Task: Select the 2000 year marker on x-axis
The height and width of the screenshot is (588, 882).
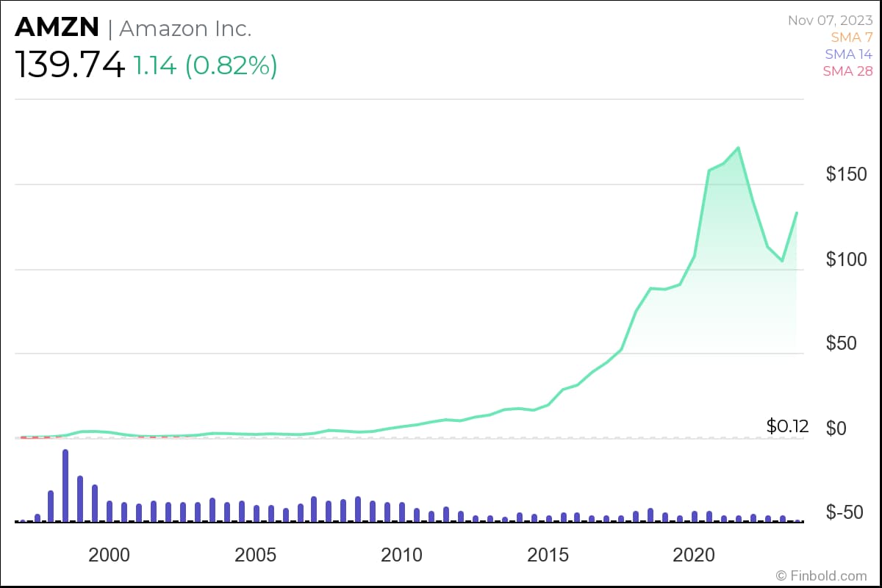Action: [x=110, y=555]
